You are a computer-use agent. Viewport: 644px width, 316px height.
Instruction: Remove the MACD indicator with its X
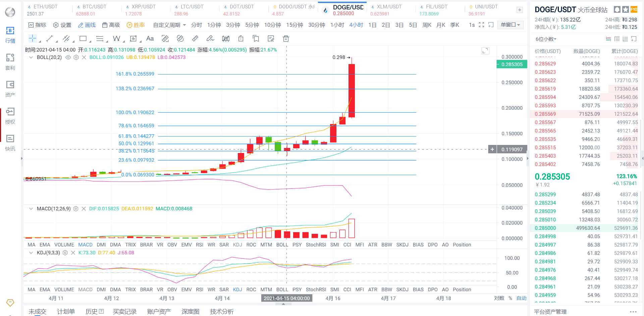[x=84, y=209]
